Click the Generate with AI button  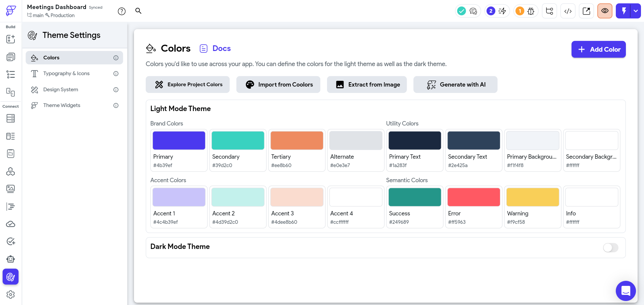pyautogui.click(x=455, y=85)
